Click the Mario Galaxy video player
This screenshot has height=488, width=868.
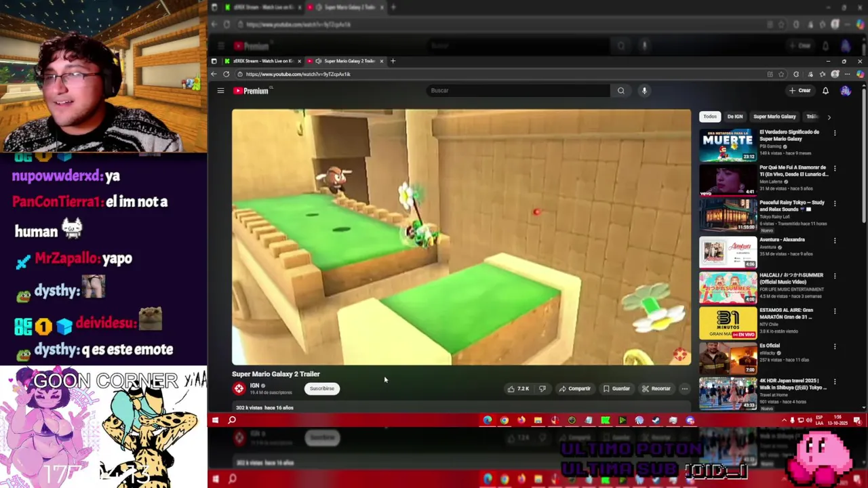[x=461, y=237]
